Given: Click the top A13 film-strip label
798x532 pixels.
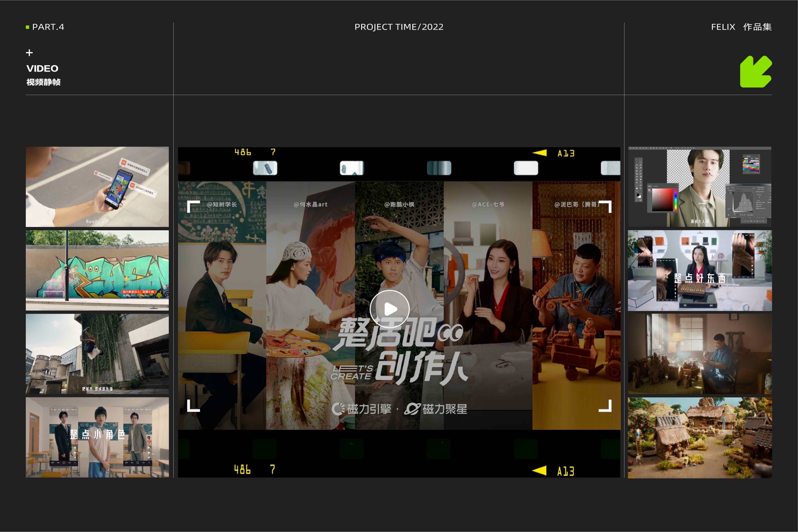Looking at the screenshot, I should [566, 153].
